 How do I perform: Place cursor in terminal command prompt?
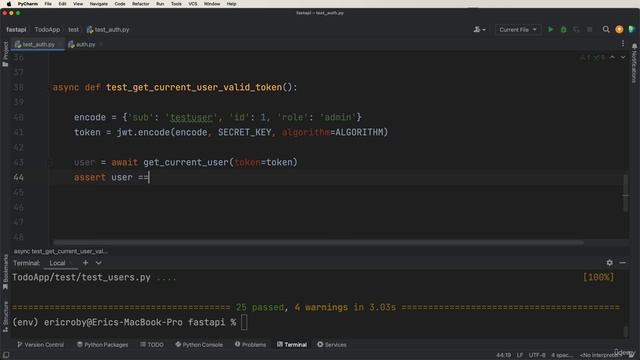(244, 322)
